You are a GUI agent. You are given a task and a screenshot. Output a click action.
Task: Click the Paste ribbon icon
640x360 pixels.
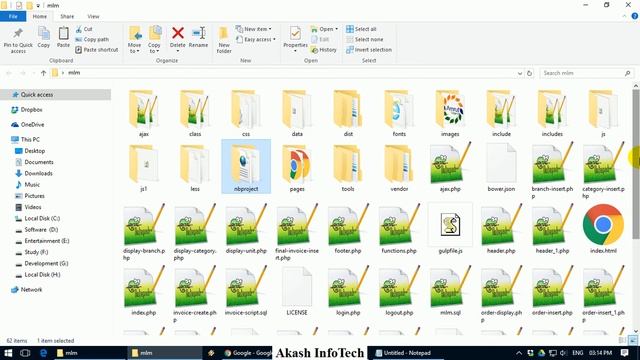[63, 33]
